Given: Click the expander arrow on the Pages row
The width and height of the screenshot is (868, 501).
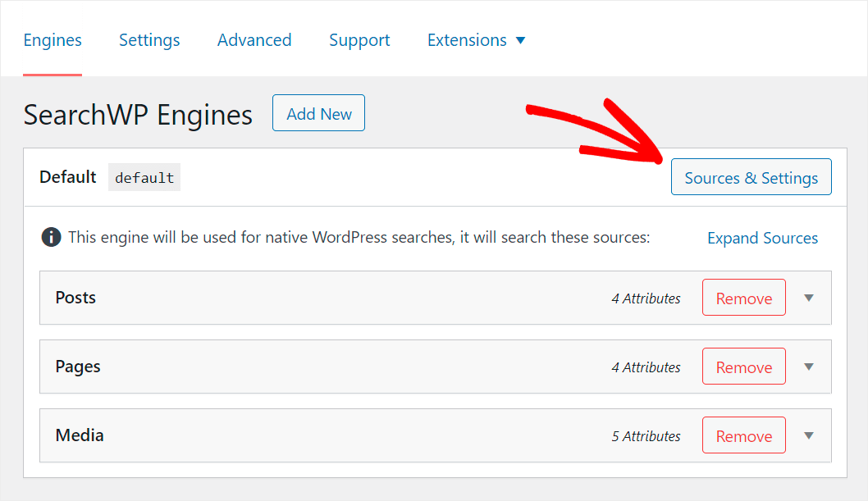Looking at the screenshot, I should click(809, 367).
